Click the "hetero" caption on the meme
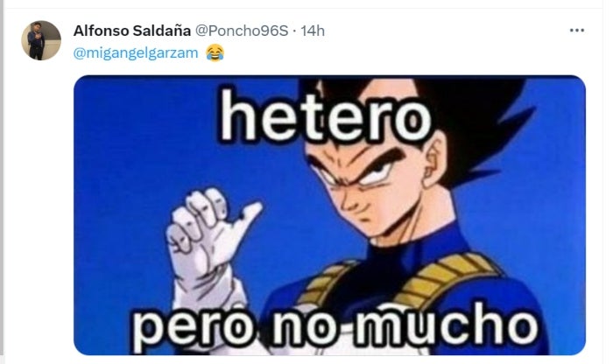This screenshot has height=364, width=613. 326,116
